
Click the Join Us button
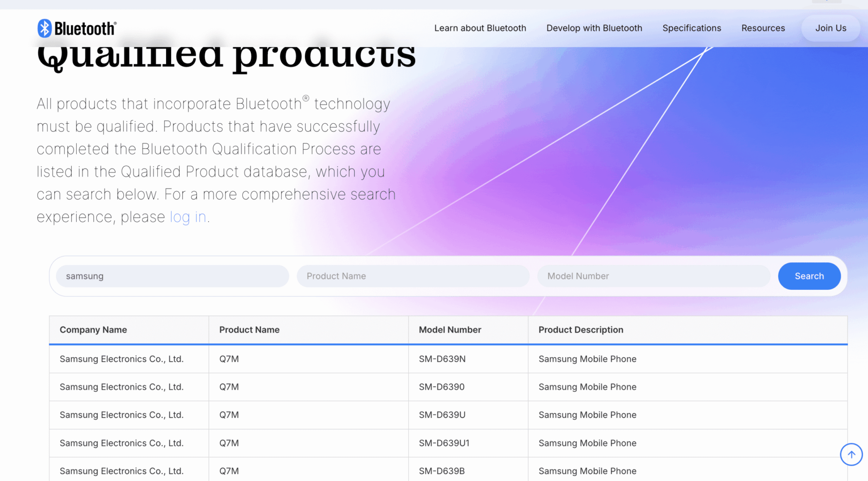tap(830, 28)
